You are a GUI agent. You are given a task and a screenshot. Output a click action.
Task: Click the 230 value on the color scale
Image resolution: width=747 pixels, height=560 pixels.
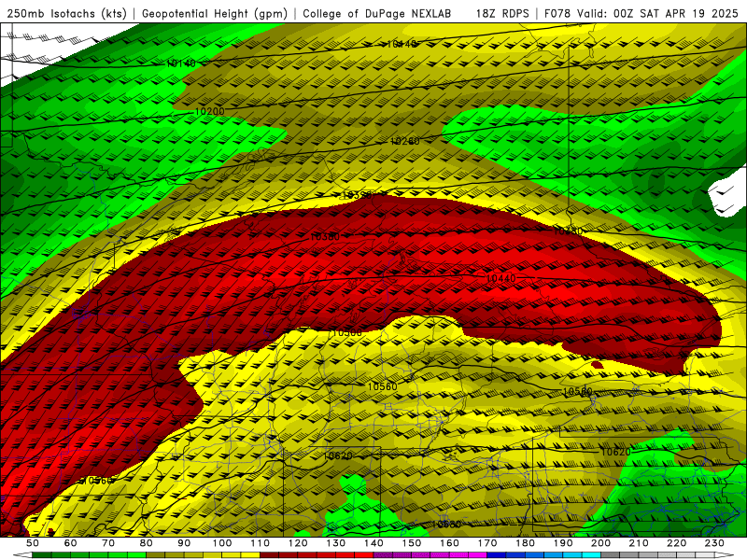(714, 543)
